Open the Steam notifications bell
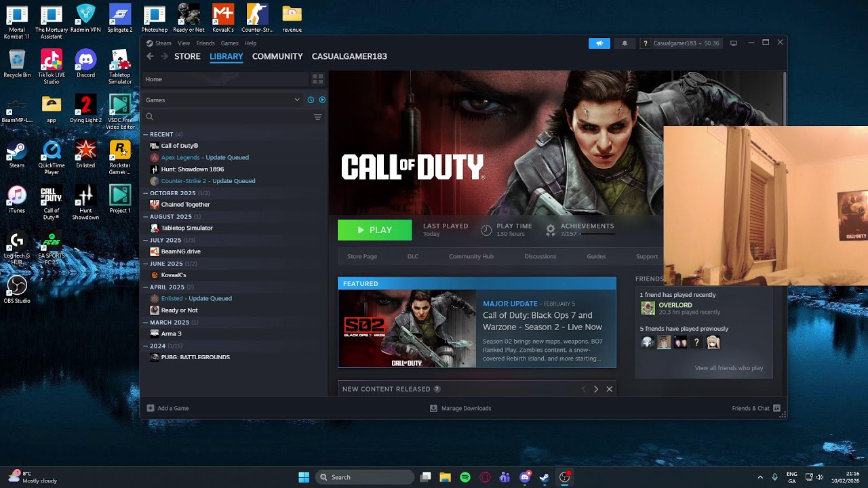This screenshot has height=488, width=868. tap(625, 43)
